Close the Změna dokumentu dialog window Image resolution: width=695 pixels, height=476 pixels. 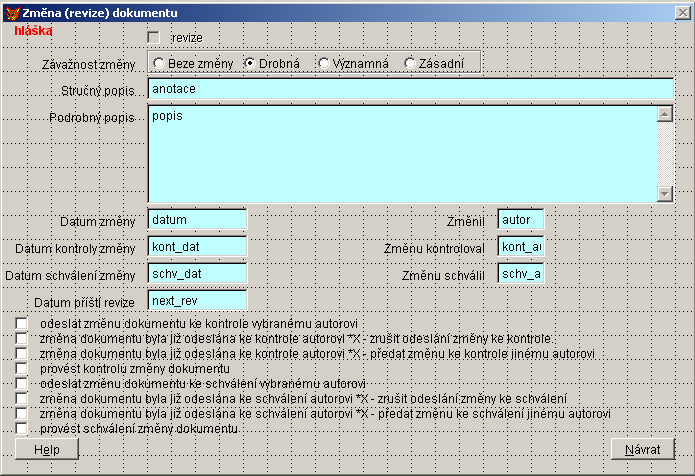pyautogui.click(x=682, y=11)
